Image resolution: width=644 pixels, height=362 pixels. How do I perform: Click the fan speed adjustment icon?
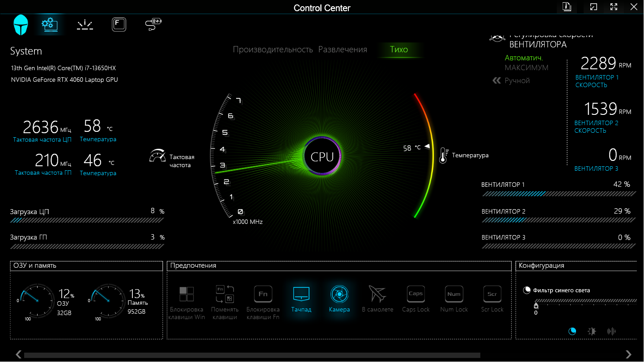click(498, 38)
